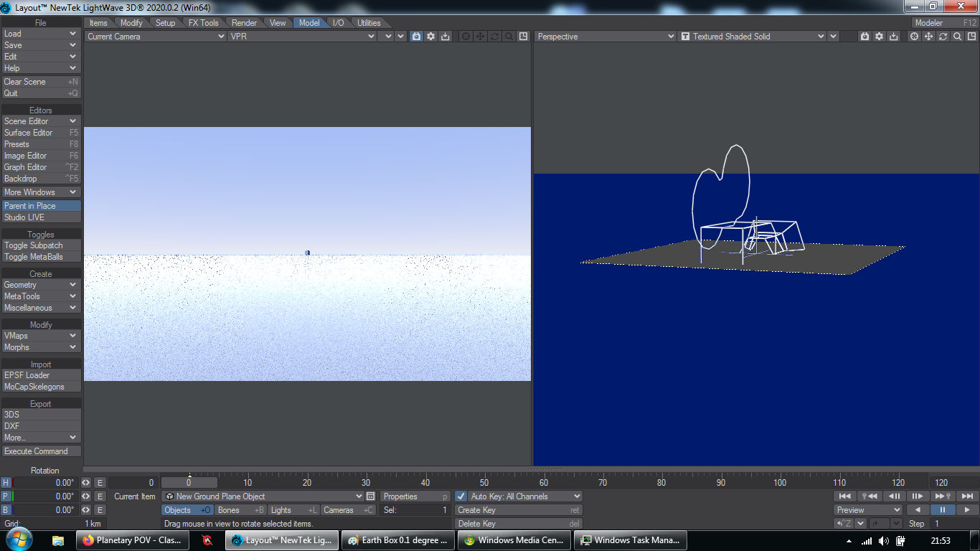Switch selection mode to Cameras
The height and width of the screenshot is (551, 980).
coord(348,510)
